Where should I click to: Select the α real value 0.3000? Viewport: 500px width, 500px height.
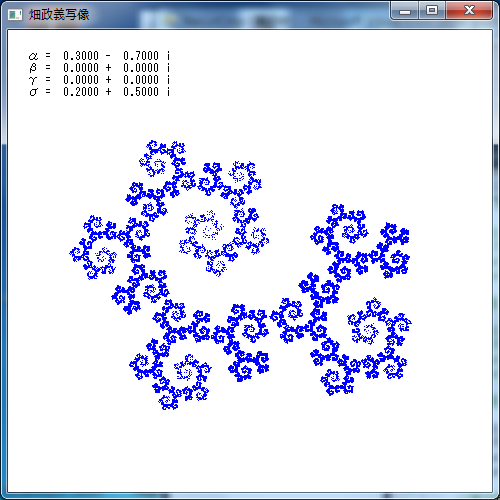[x=81, y=56]
